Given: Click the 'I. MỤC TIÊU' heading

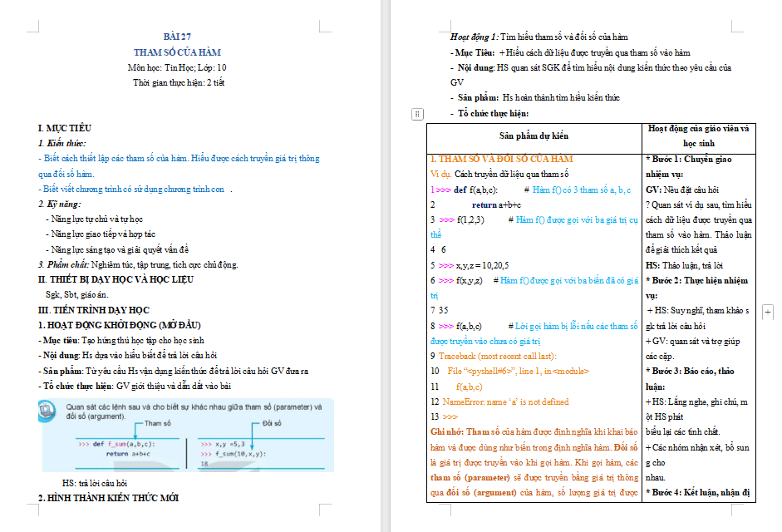Looking at the screenshot, I should pos(65,128).
